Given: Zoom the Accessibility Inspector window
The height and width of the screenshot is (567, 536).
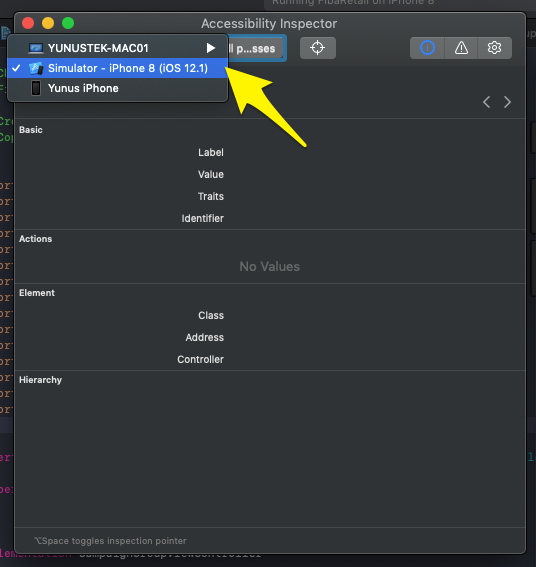Looking at the screenshot, I should click(68, 23).
